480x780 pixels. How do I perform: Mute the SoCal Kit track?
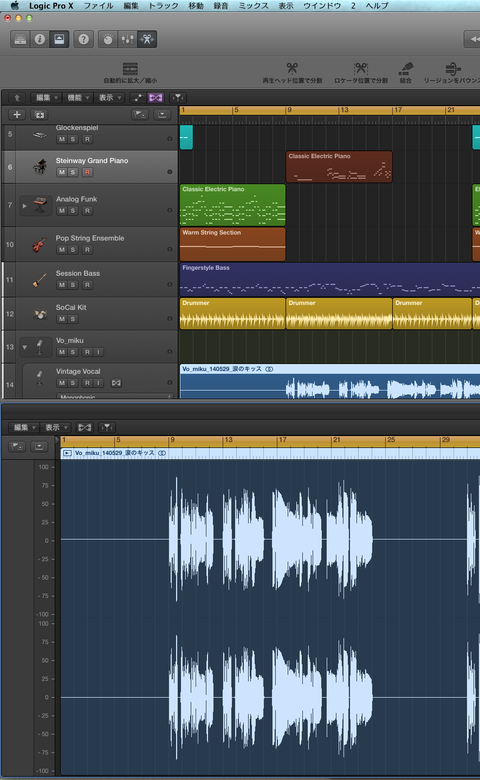(x=62, y=319)
